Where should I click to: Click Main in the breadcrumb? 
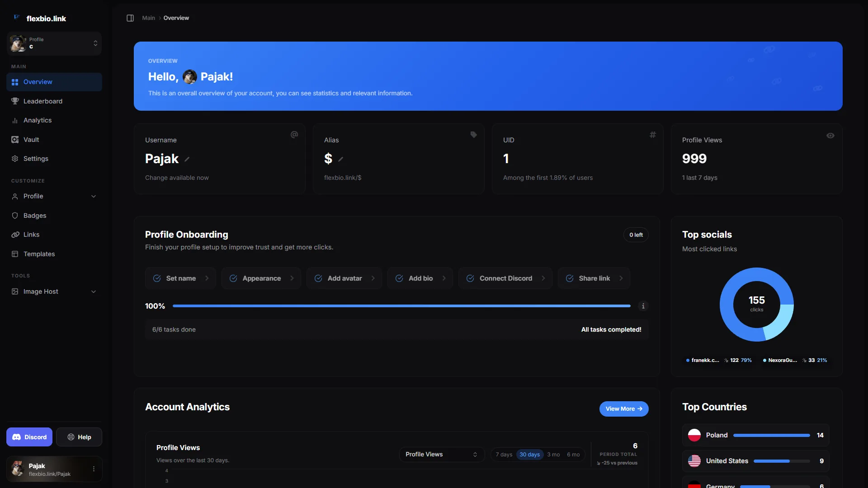pos(148,18)
